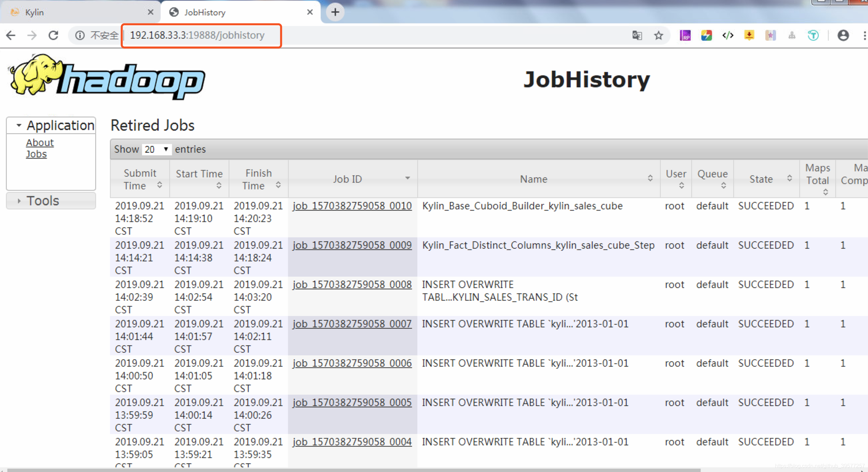Open the Jobs link in sidebar
Viewport: 868px width, 472px height.
(x=36, y=154)
